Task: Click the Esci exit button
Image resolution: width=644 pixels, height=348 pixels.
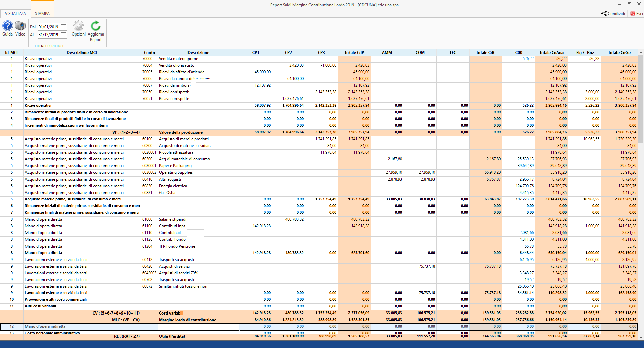Action: (637, 14)
